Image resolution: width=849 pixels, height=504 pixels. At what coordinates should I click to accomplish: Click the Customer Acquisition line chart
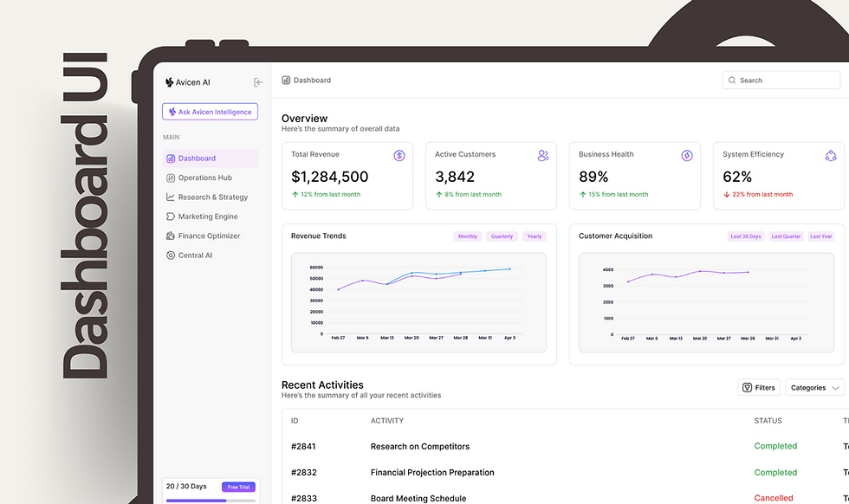pos(706,302)
